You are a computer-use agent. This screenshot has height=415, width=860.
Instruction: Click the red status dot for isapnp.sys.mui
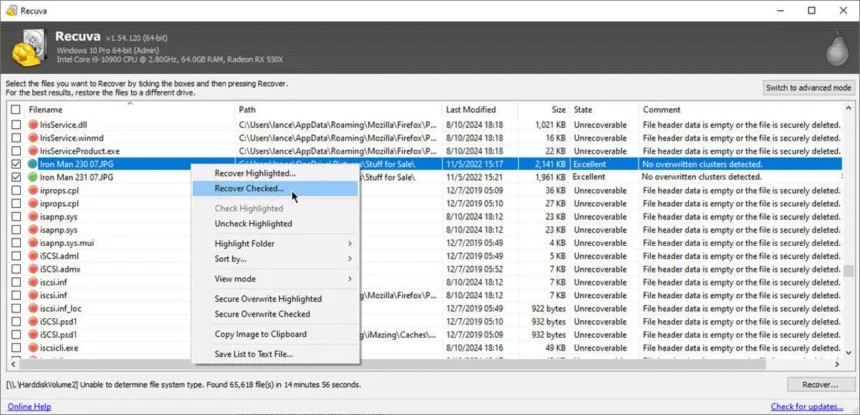33,243
